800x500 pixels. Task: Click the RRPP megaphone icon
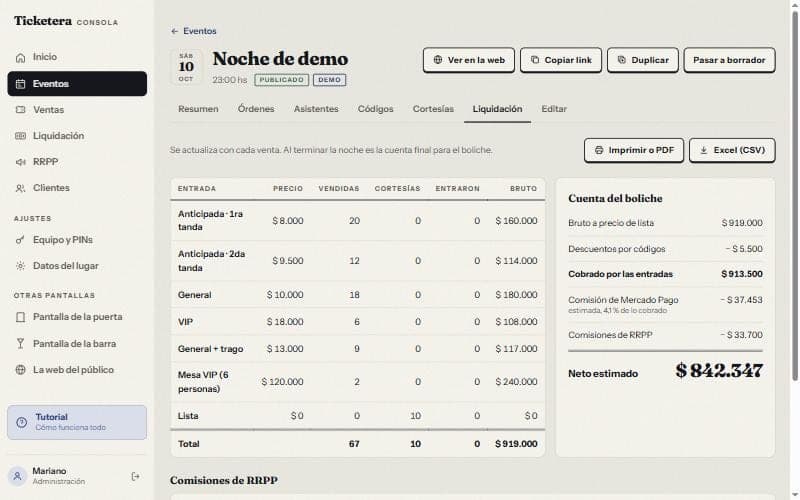20,162
